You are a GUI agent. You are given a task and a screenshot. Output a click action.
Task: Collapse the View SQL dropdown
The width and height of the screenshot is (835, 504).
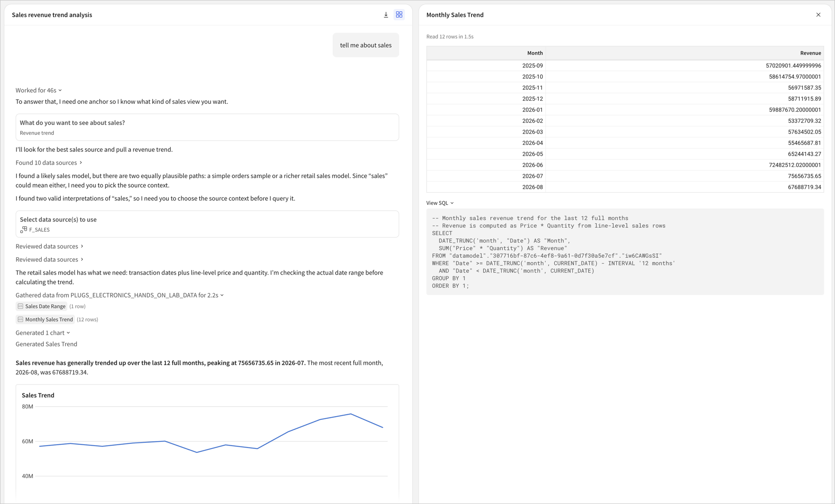coord(440,203)
